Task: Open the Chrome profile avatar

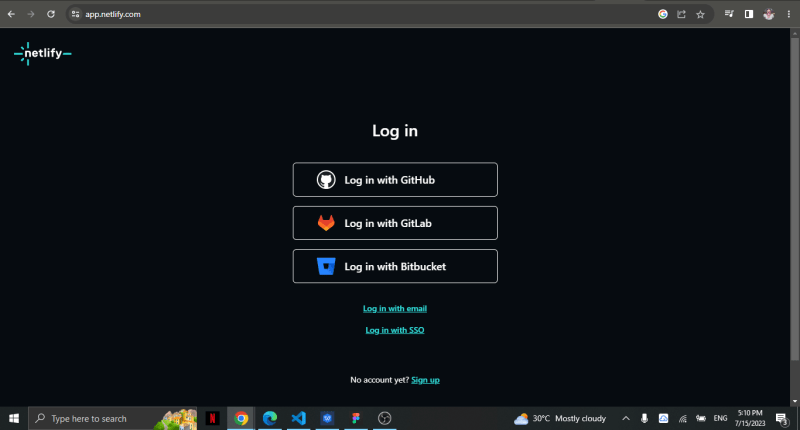Action: coord(769,14)
